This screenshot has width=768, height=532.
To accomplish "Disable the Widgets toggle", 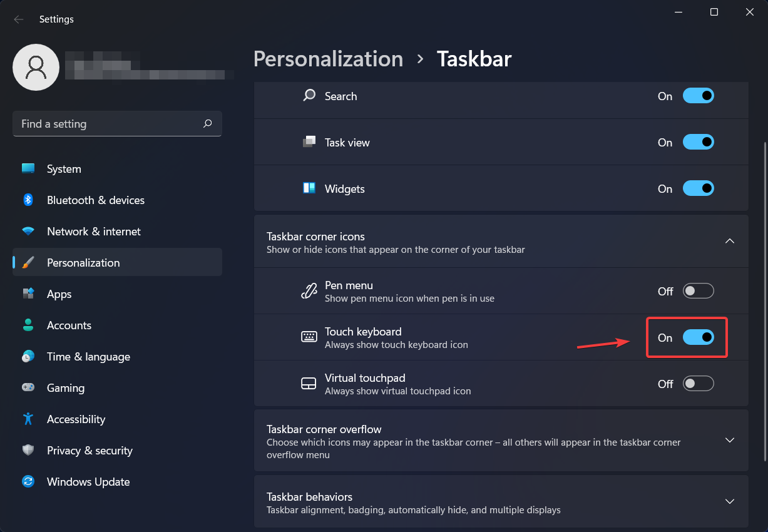I will 698,188.
